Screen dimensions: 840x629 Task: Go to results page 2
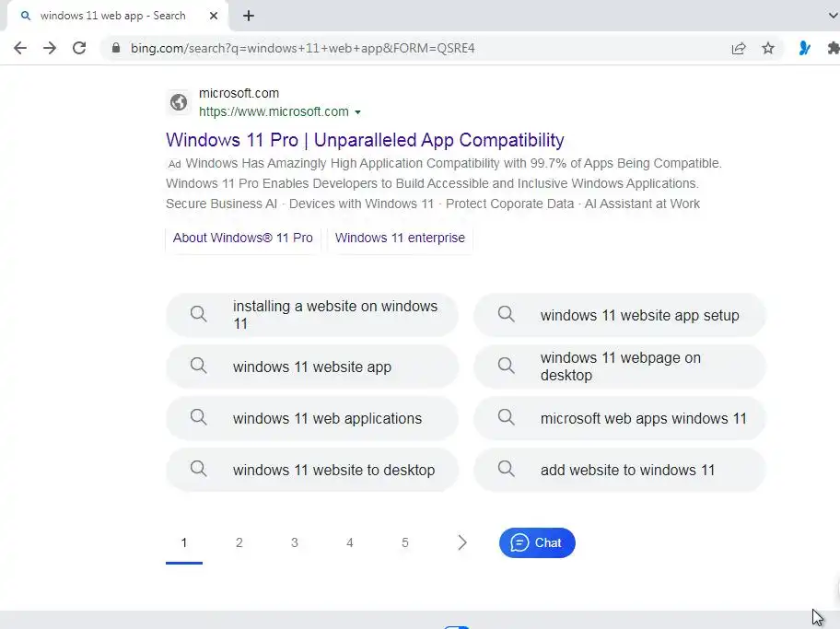click(239, 542)
